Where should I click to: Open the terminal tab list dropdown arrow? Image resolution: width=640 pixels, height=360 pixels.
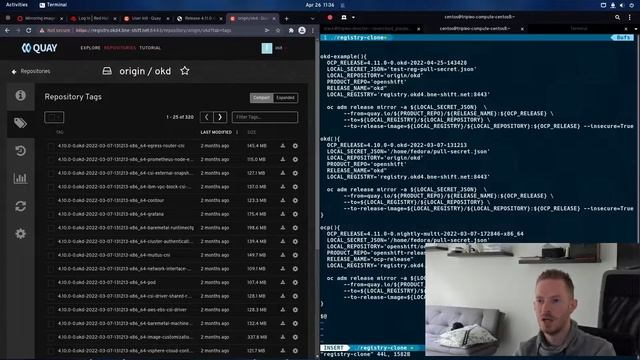tap(636, 29)
